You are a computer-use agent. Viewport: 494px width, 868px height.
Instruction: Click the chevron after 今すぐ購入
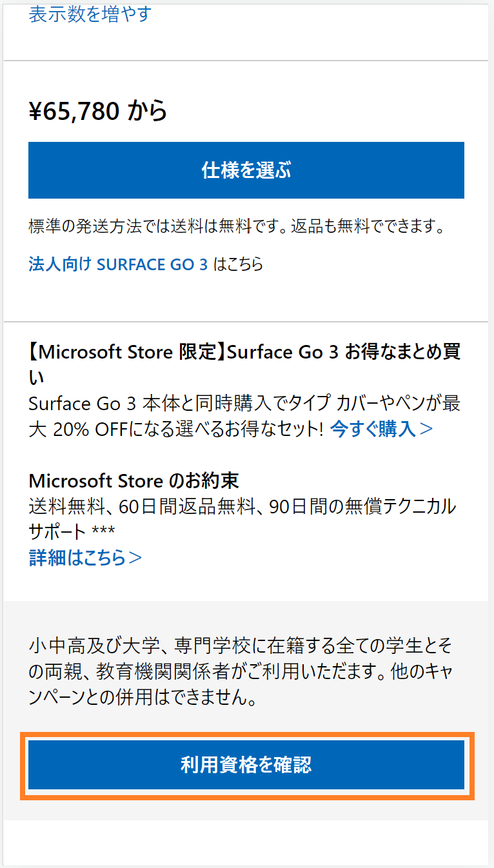point(426,429)
